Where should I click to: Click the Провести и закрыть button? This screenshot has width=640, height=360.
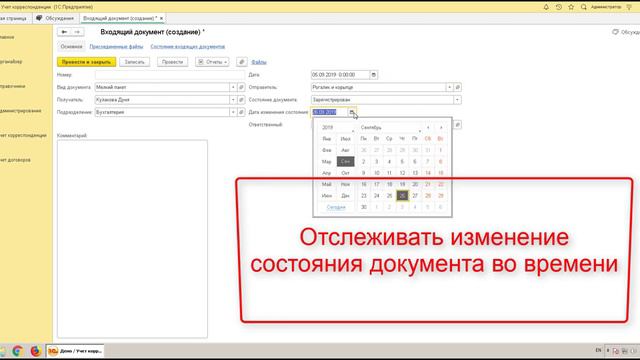87,62
